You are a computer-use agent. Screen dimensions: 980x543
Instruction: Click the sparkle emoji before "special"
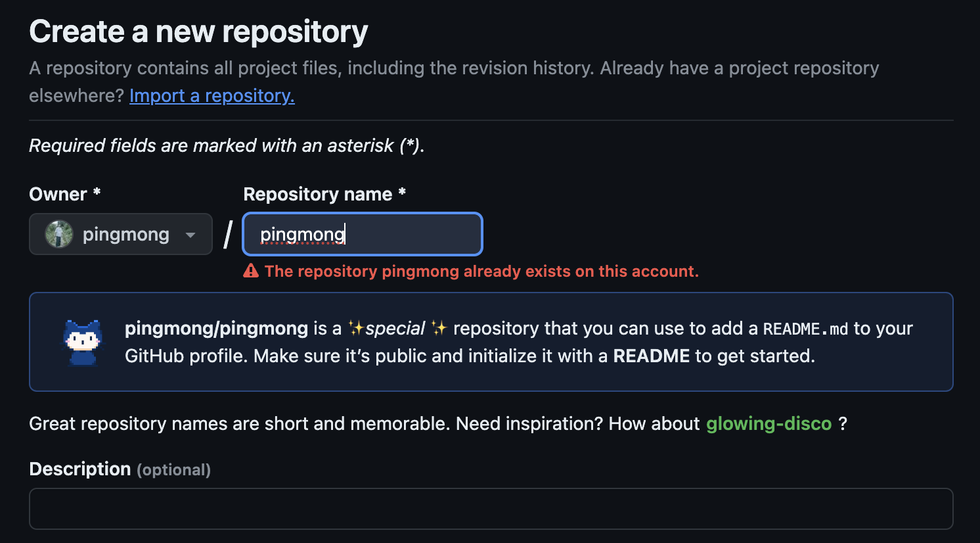tap(356, 328)
